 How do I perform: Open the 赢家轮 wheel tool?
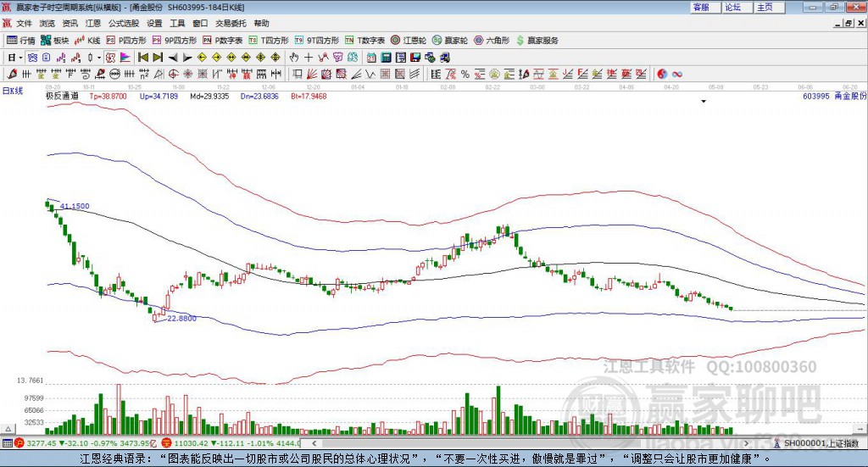pyautogui.click(x=450, y=41)
